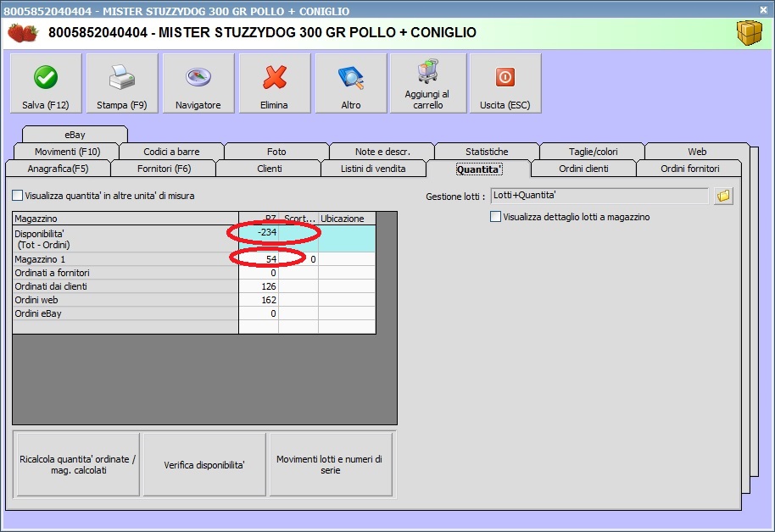The image size is (775, 532).
Task: Click the Magazzino column header
Action: pos(125,219)
